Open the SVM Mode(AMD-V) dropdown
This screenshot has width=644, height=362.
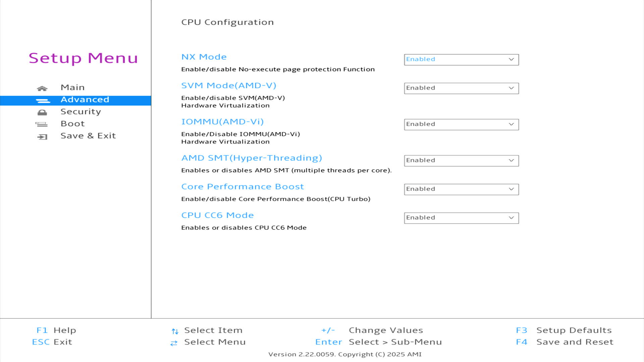pyautogui.click(x=461, y=88)
